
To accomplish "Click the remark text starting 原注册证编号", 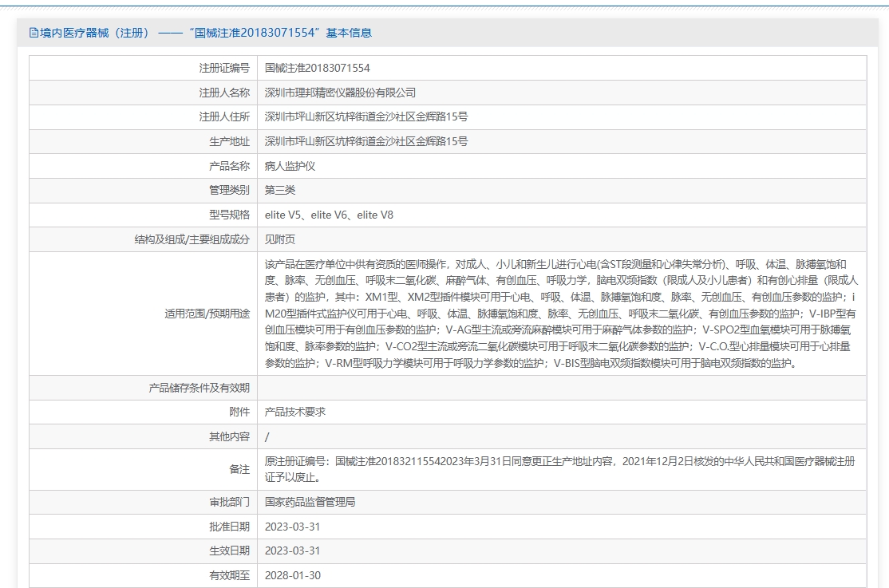I will coord(559,469).
